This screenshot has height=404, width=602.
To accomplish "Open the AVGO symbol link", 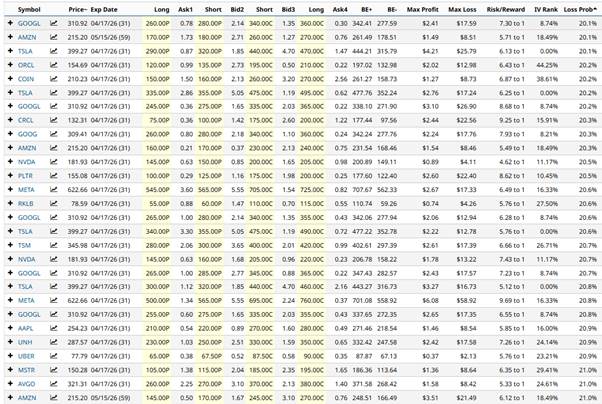I will point(26,384).
